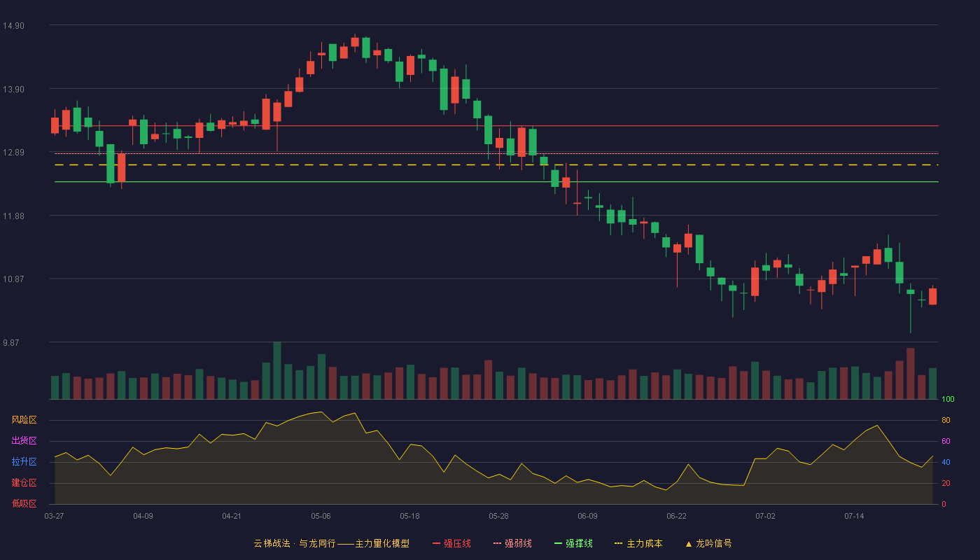The image size is (980, 560).
Task: Click the green horizontal 强撑线 support line
Action: pos(496,182)
